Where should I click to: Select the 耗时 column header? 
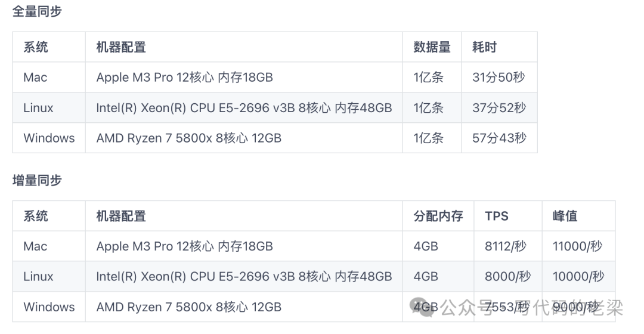[484, 47]
